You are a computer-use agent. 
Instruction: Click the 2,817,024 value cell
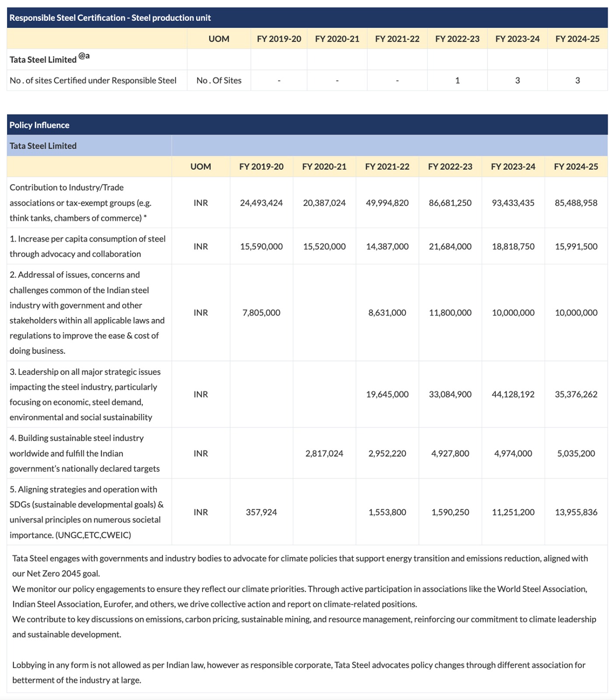pyautogui.click(x=324, y=453)
